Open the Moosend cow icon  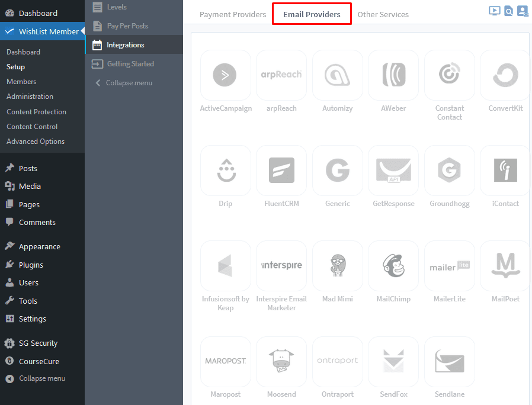(x=281, y=361)
